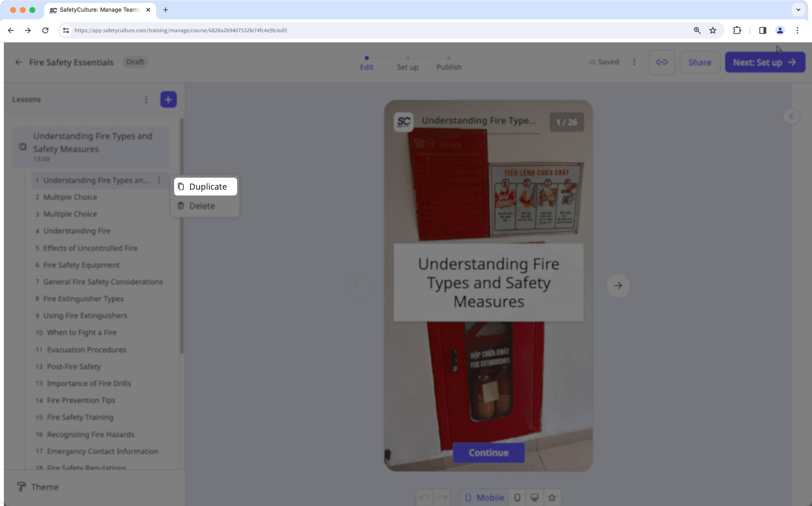Select slide 11 Evacuation Procedures

pyautogui.click(x=87, y=350)
